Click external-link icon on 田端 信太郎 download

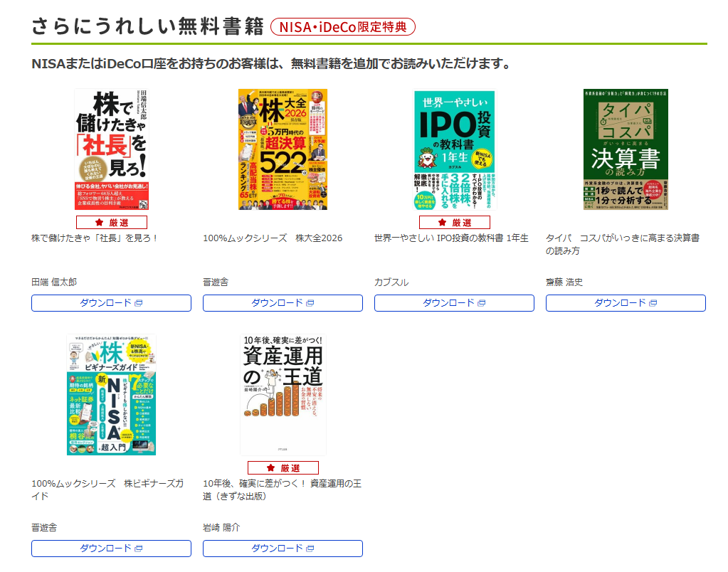(x=138, y=303)
